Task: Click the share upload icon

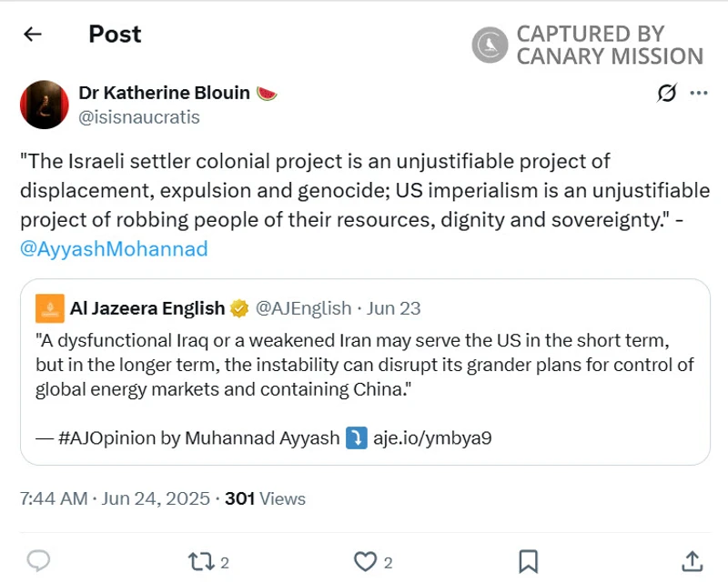Action: (x=691, y=561)
